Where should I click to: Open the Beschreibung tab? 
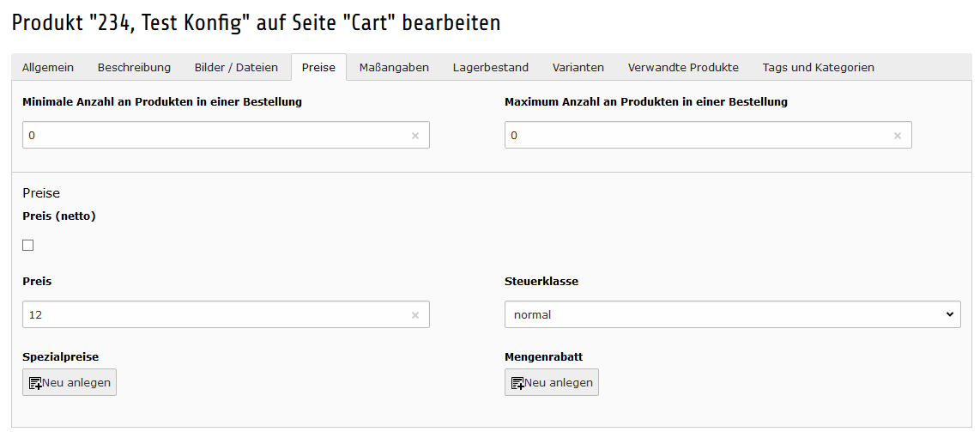[134, 68]
